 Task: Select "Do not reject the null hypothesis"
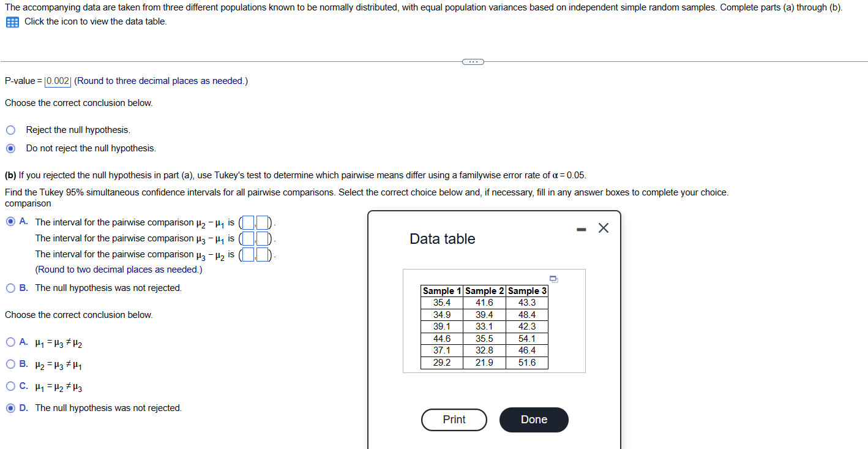coord(10,148)
